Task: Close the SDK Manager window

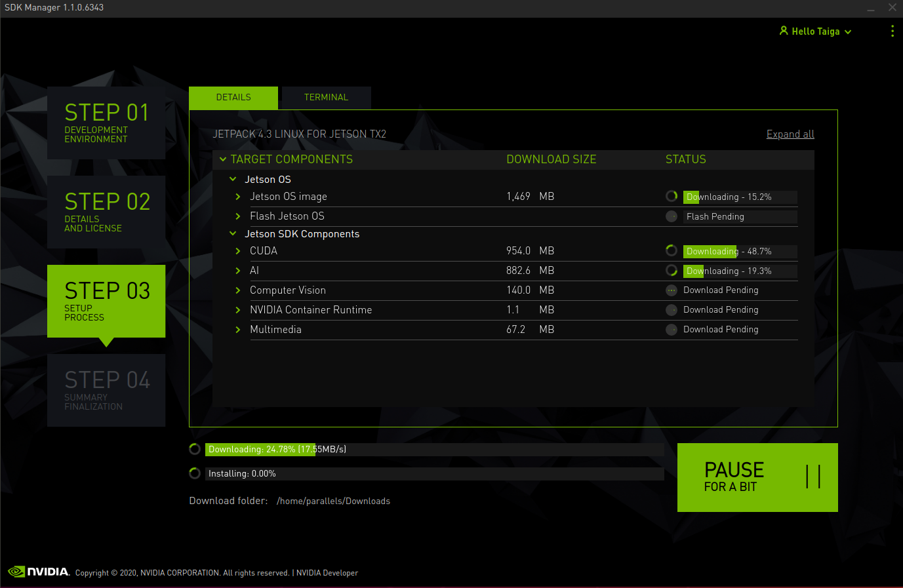Action: [x=892, y=7]
